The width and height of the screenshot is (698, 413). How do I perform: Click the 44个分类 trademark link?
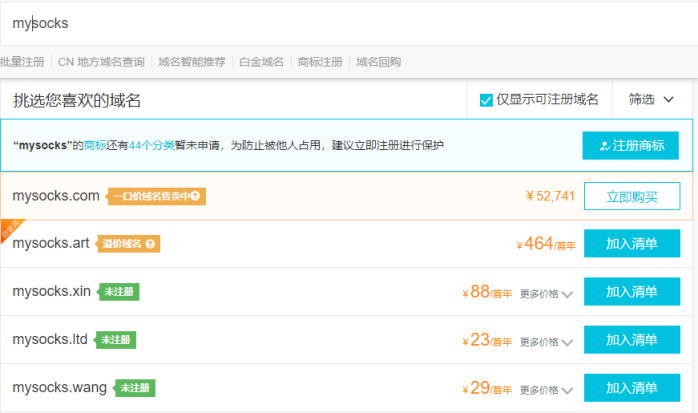151,146
